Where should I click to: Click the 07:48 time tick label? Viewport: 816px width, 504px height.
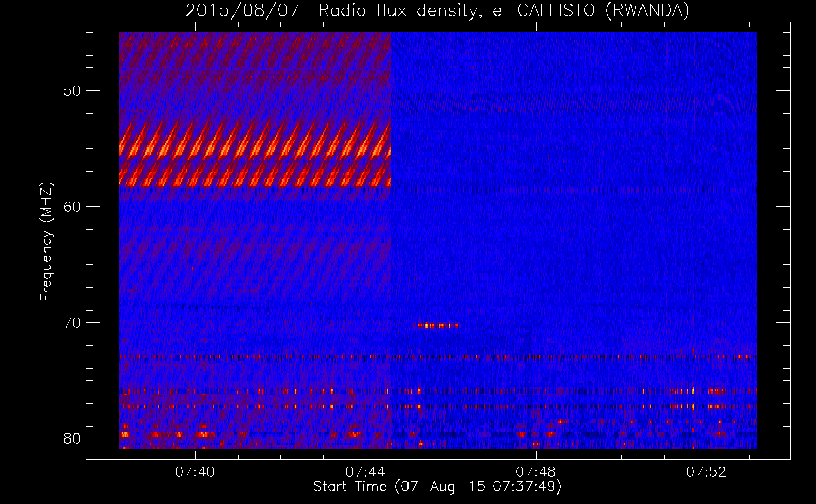(x=536, y=472)
